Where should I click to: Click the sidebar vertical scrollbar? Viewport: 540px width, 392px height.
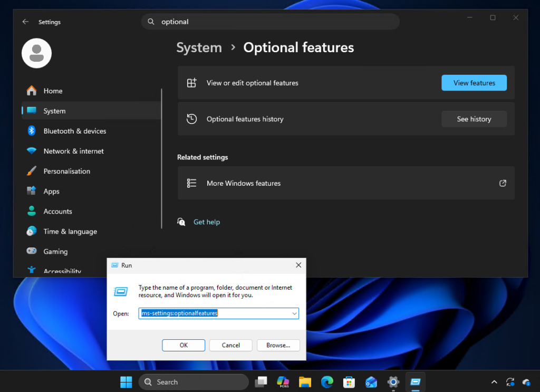[x=161, y=158]
